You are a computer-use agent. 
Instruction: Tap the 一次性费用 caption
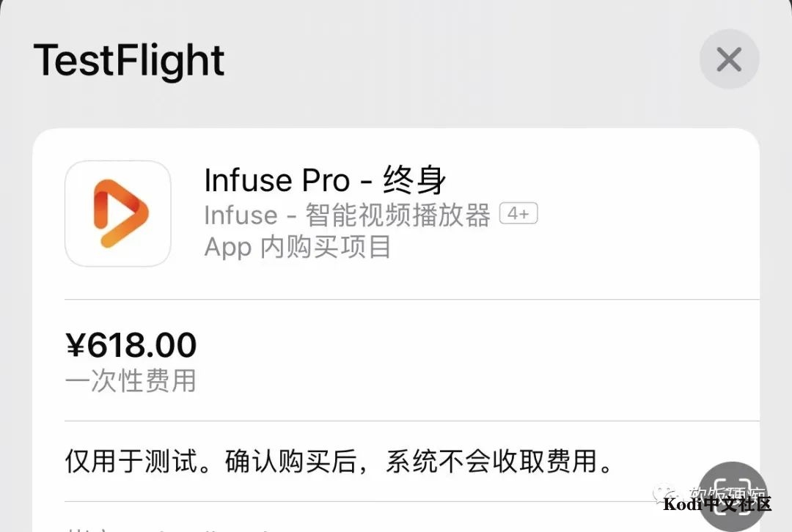tap(131, 381)
